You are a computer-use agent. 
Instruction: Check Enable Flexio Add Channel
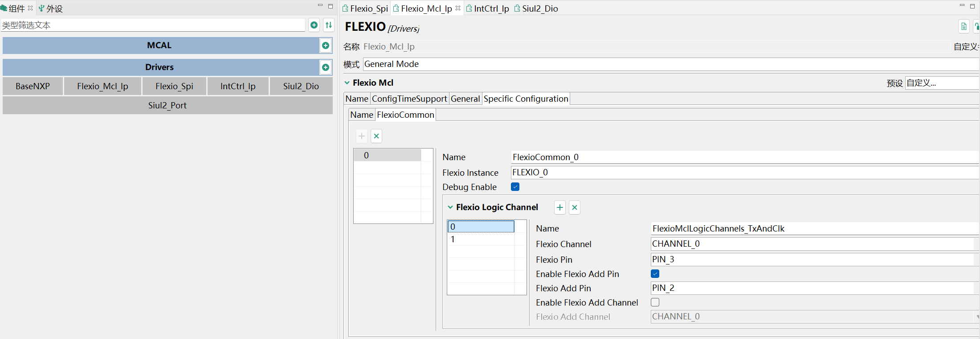point(655,302)
